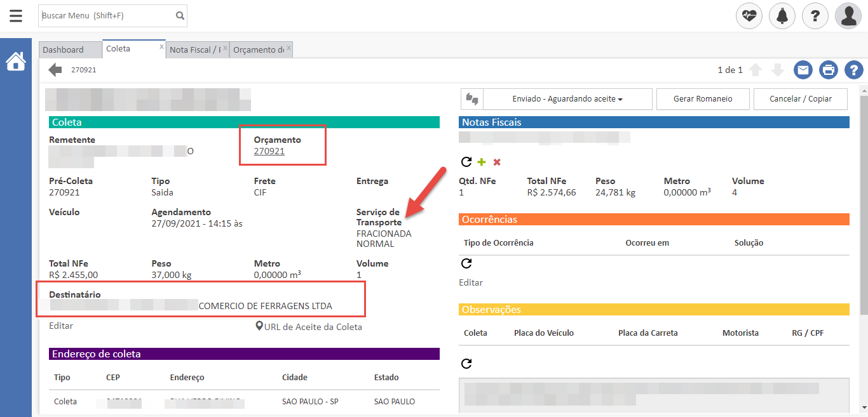Open the system health heartbeat icon

(749, 16)
